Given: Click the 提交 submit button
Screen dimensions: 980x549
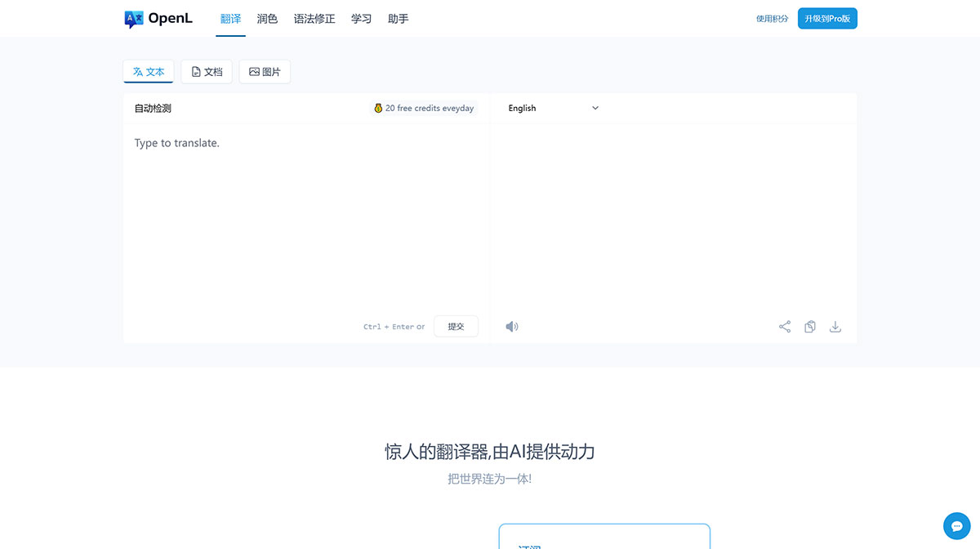Looking at the screenshot, I should (456, 326).
